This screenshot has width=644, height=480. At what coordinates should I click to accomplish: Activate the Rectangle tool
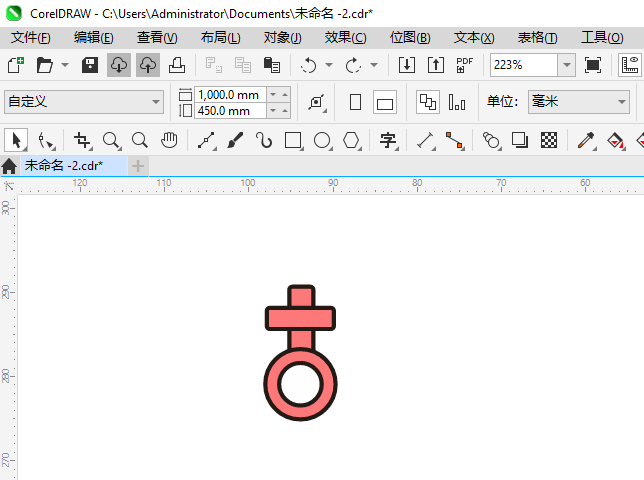294,140
